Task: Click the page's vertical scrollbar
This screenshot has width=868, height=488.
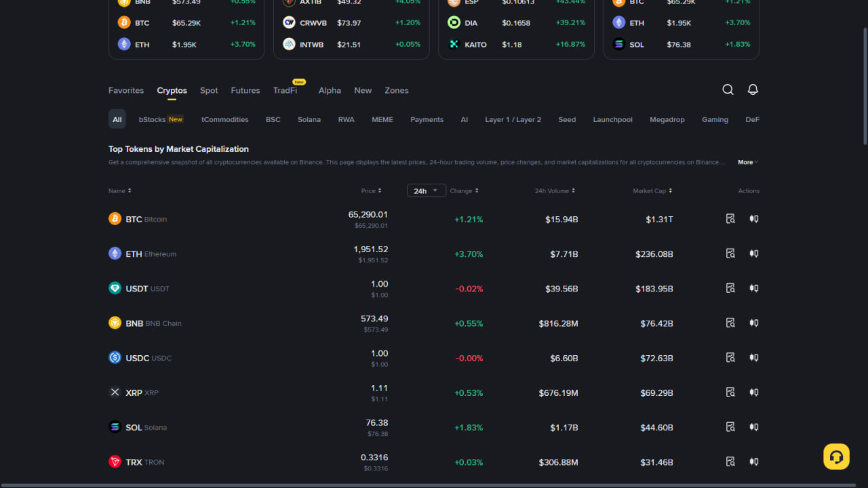Action: click(x=865, y=85)
